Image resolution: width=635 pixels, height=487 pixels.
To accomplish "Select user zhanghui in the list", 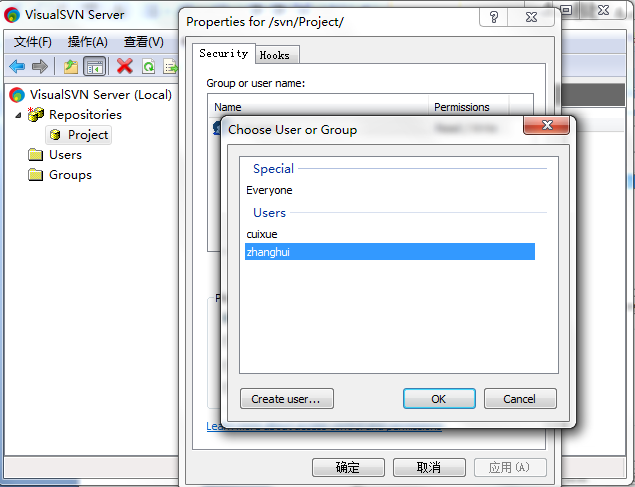I will pyautogui.click(x=390, y=252).
